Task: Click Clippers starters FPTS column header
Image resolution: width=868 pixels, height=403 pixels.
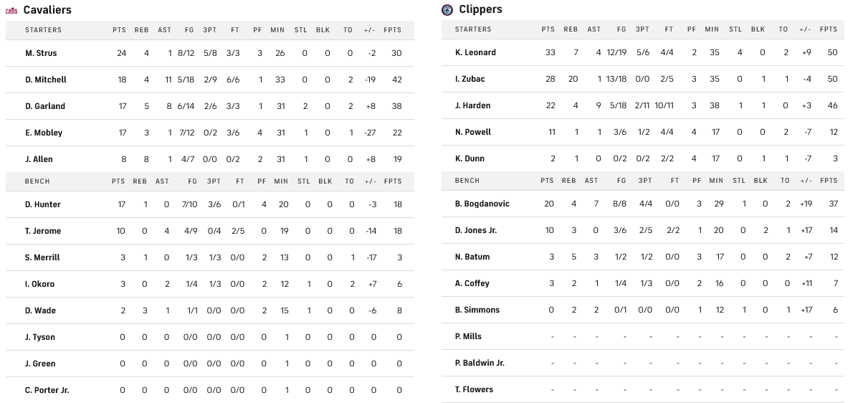Action: point(828,29)
